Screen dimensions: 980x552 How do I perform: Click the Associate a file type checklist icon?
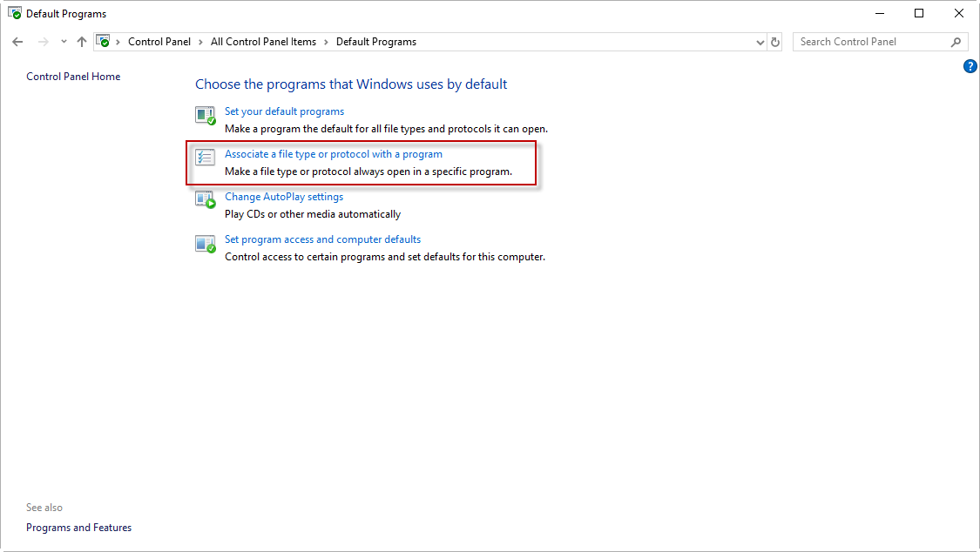205,158
